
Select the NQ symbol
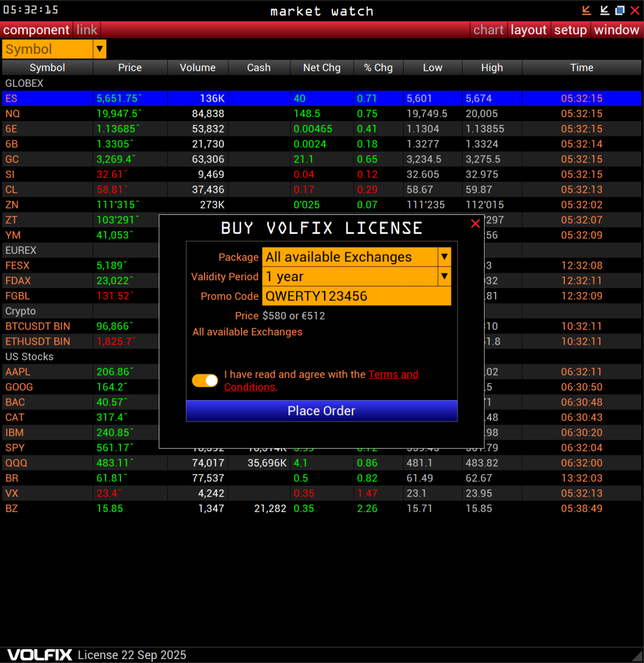tap(12, 114)
